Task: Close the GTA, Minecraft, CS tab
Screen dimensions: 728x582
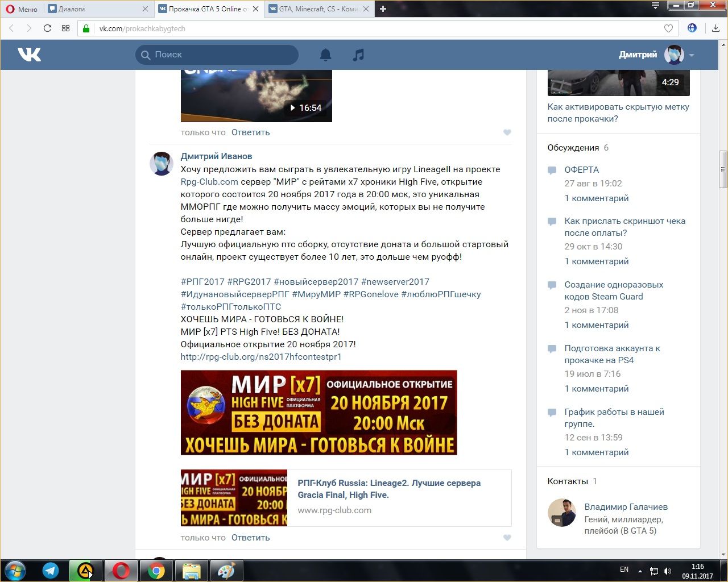Action: point(366,9)
